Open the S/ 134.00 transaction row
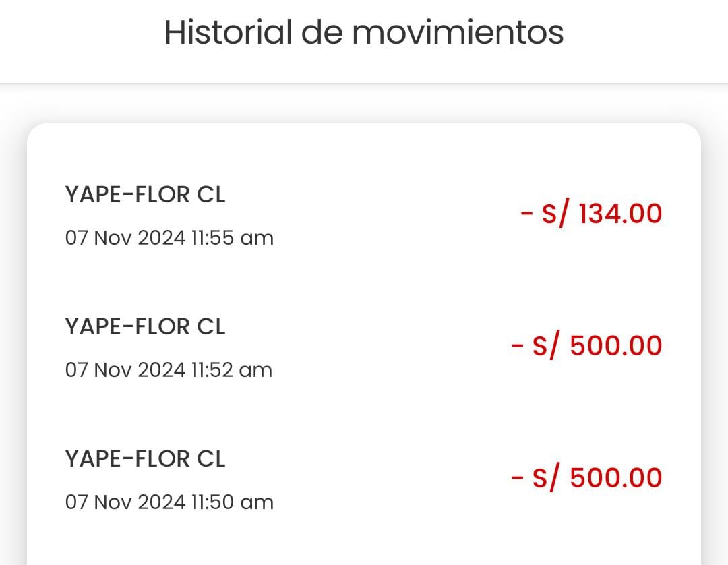Image resolution: width=728 pixels, height=565 pixels. point(364,216)
